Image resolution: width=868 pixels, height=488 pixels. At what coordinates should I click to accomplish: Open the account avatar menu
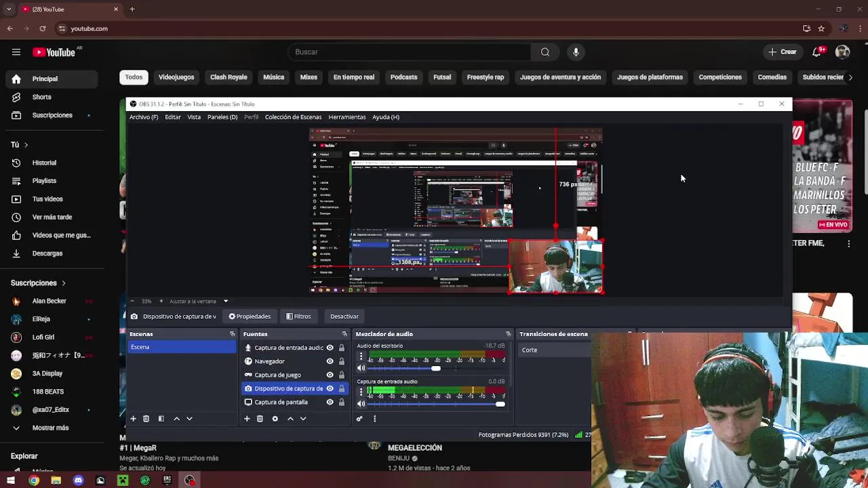842,52
